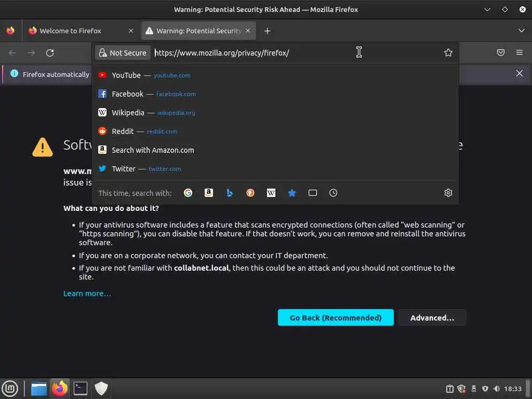The image size is (532, 399).
Task: Click the info icon in notification bar
Action: point(14,73)
